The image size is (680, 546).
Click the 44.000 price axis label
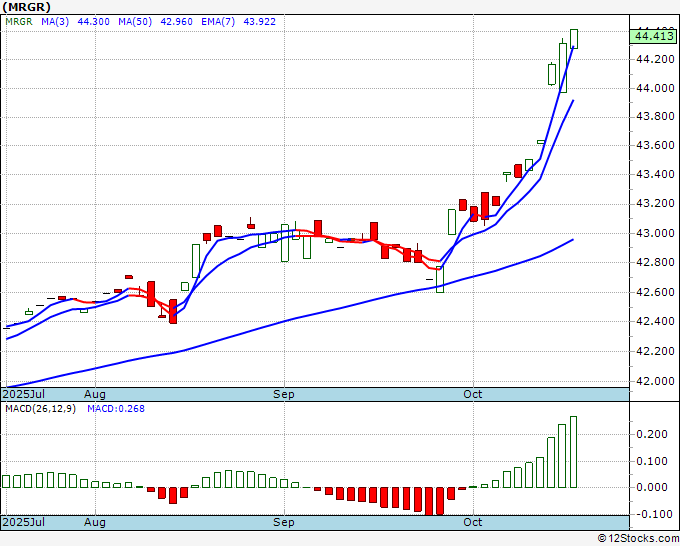tap(655, 88)
